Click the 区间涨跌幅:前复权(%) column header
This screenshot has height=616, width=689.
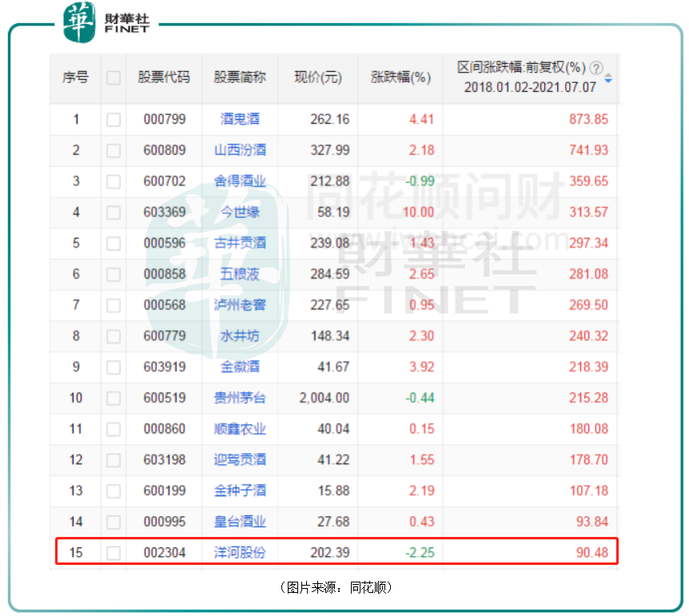coord(522,67)
